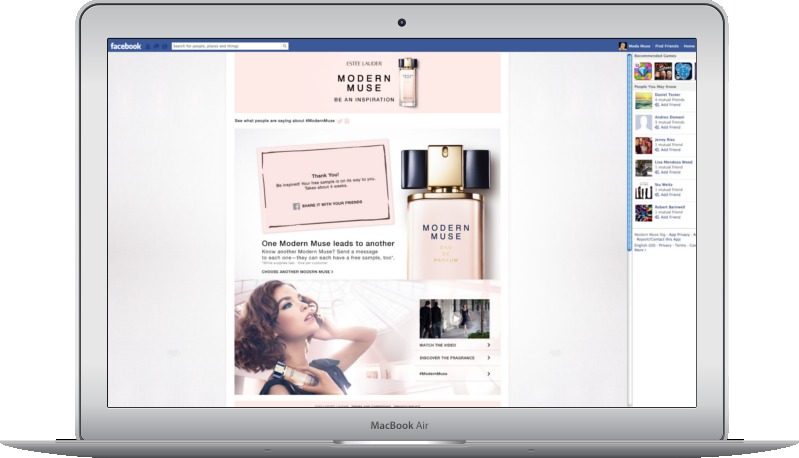The width and height of the screenshot is (799, 458).
Task: Click the Discover The Fragrance label
Action: pos(447,358)
